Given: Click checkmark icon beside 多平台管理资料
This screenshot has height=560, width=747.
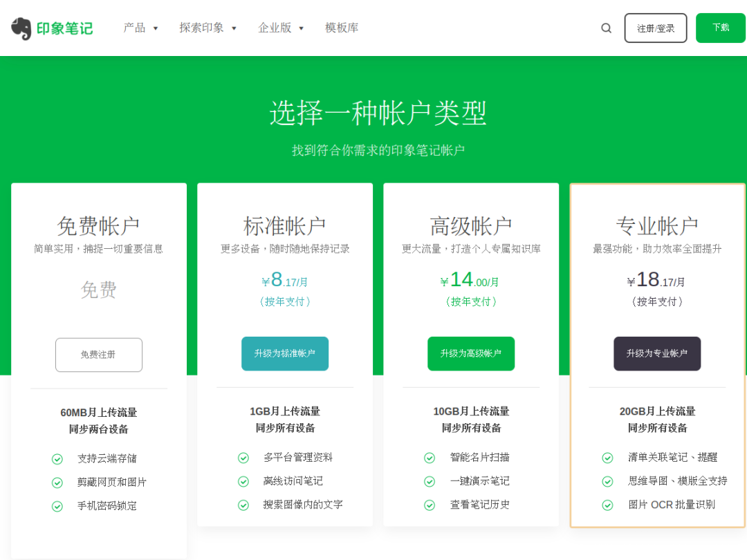Looking at the screenshot, I should pos(243,458).
